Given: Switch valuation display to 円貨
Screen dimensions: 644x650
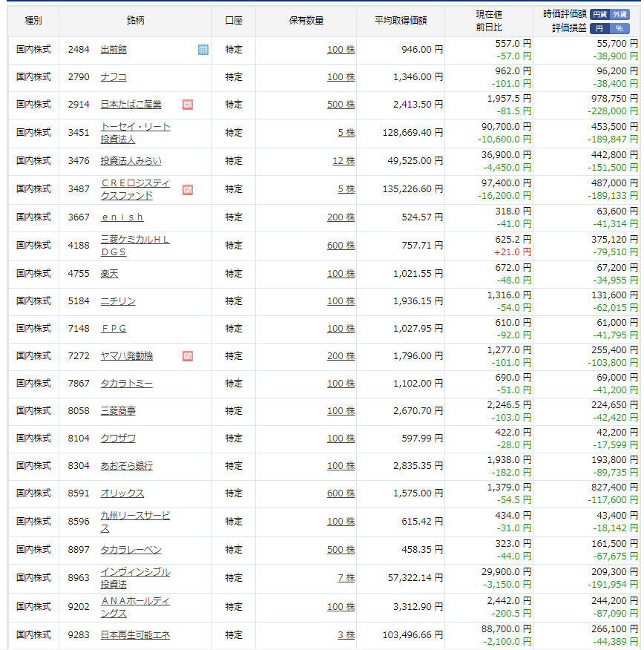Looking at the screenshot, I should point(599,15).
